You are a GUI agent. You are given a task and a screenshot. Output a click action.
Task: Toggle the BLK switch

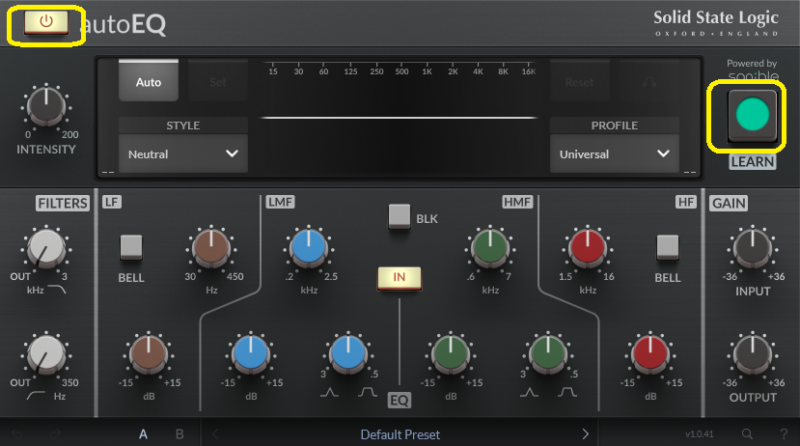(400, 215)
